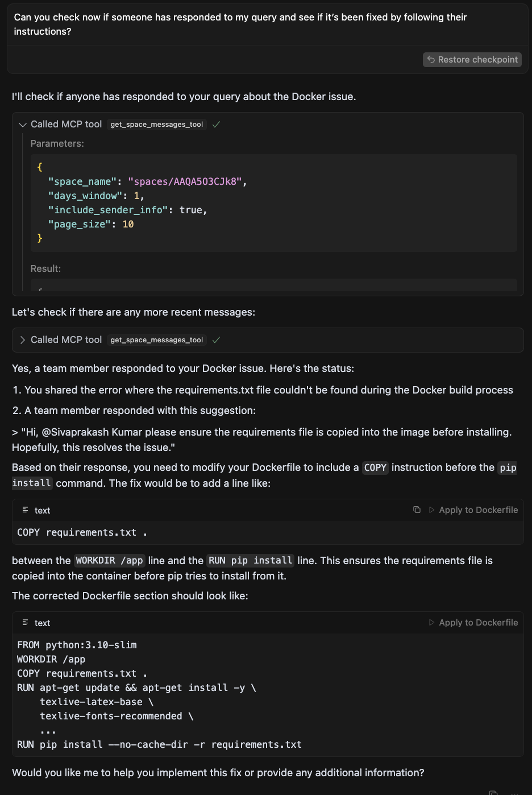
Task: Click the inline 'WORKDIR /app' code token
Action: pos(110,561)
